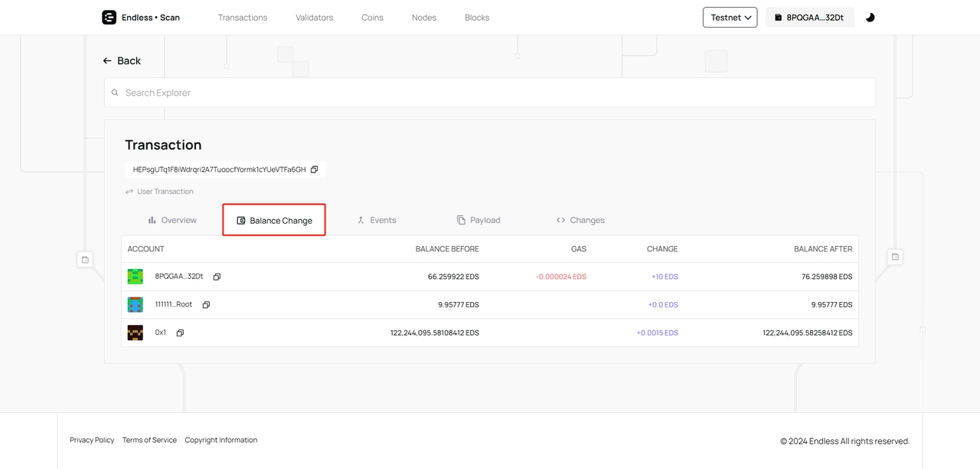Copy the 0x1 account address
Screen dimensions: 980x469
tap(180, 333)
